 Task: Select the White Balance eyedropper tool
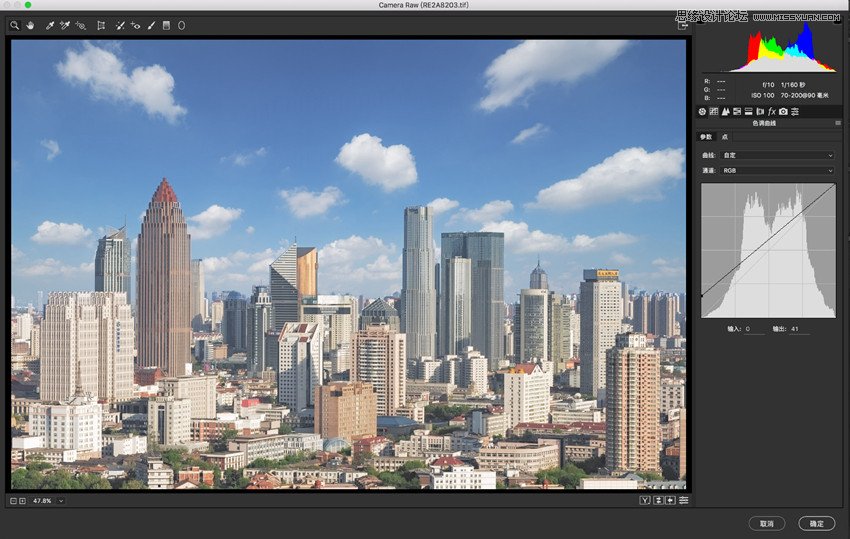[x=49, y=25]
